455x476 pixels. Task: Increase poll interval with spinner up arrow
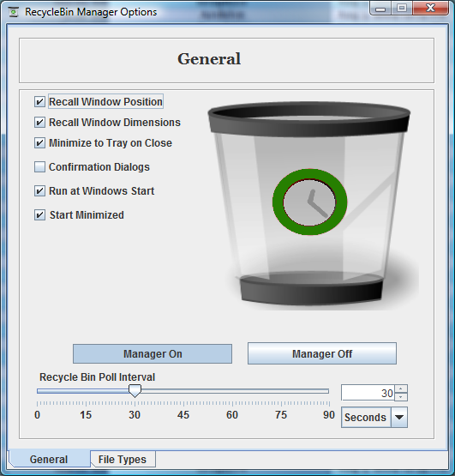coord(401,389)
